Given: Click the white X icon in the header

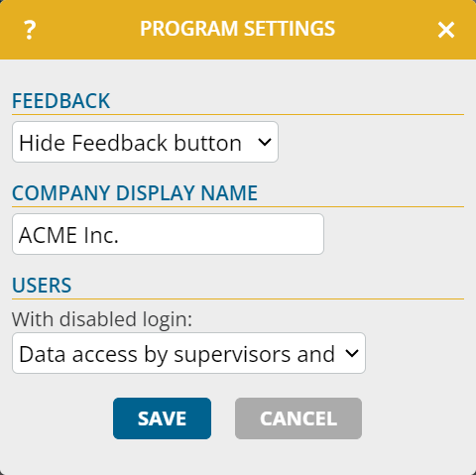Looking at the screenshot, I should point(446,30).
